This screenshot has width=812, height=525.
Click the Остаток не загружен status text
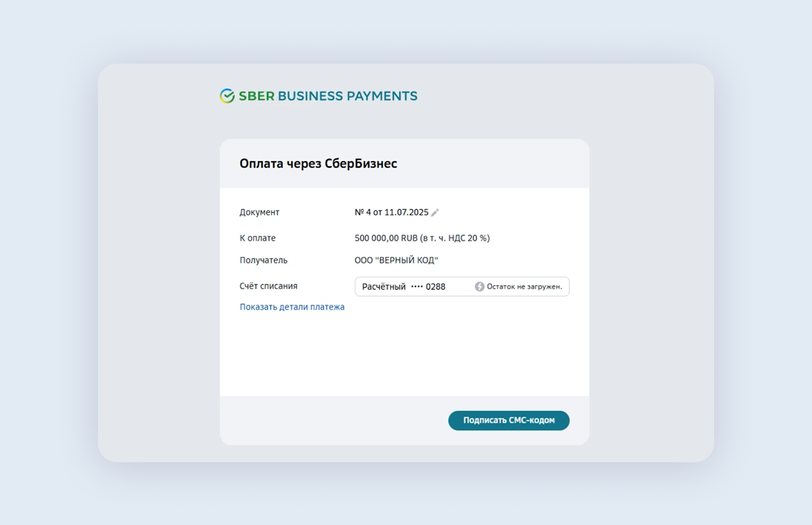(524, 286)
